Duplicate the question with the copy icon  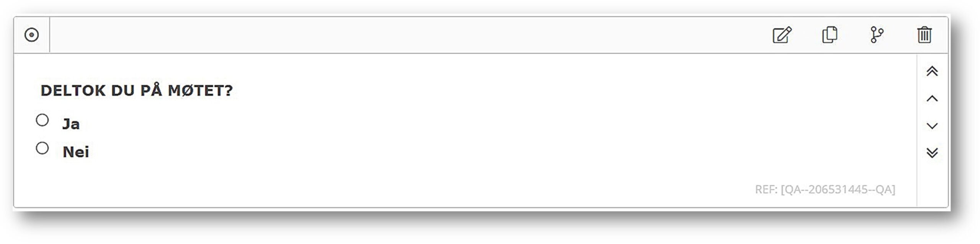pos(830,35)
